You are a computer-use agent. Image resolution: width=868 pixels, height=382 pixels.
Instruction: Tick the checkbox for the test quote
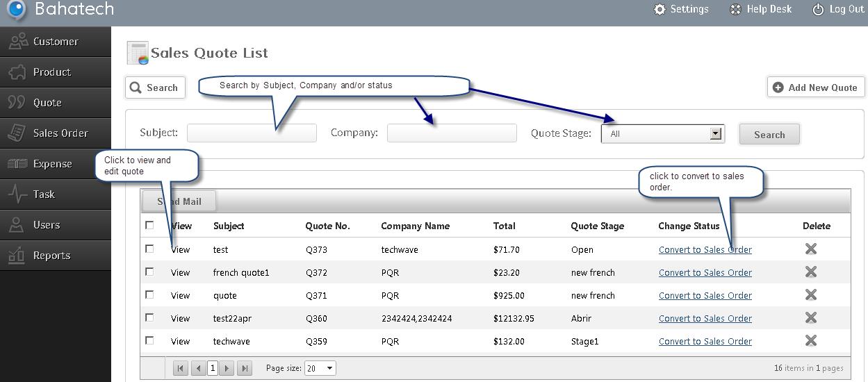149,249
